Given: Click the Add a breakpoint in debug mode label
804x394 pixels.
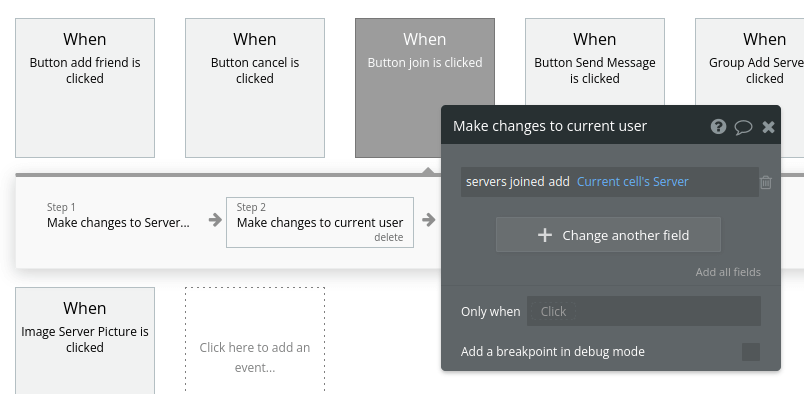Looking at the screenshot, I should (552, 352).
